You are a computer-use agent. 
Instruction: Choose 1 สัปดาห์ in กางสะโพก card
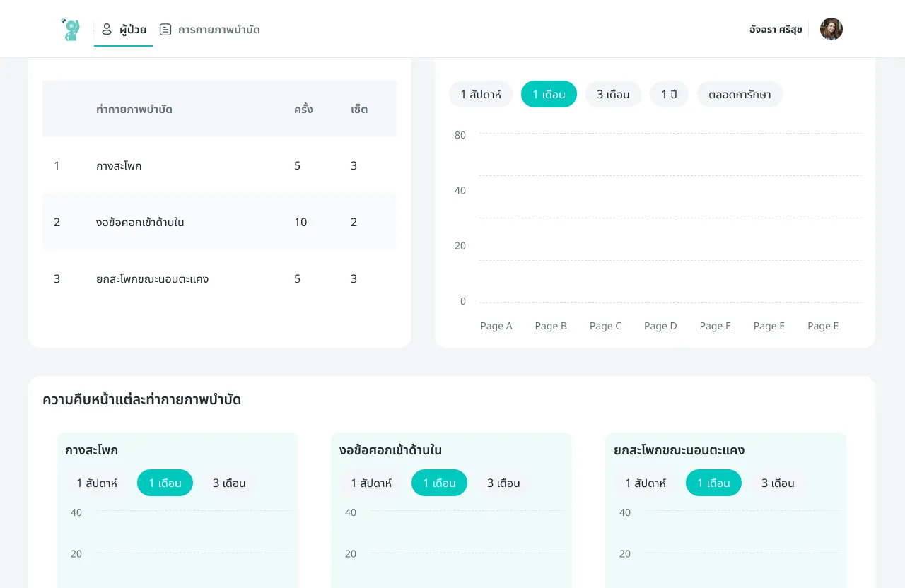[x=97, y=483]
